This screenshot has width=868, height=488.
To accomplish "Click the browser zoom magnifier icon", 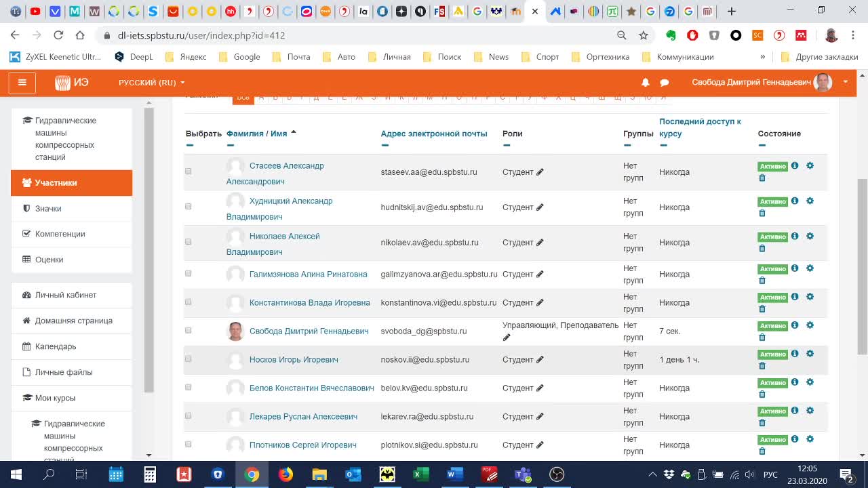I will tap(622, 35).
